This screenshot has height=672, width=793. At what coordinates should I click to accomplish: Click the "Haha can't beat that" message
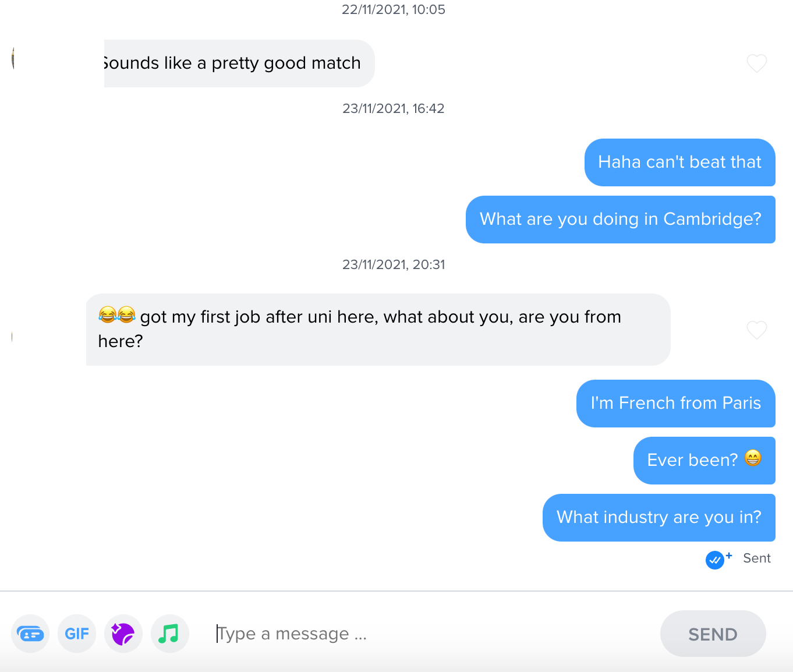click(x=680, y=162)
